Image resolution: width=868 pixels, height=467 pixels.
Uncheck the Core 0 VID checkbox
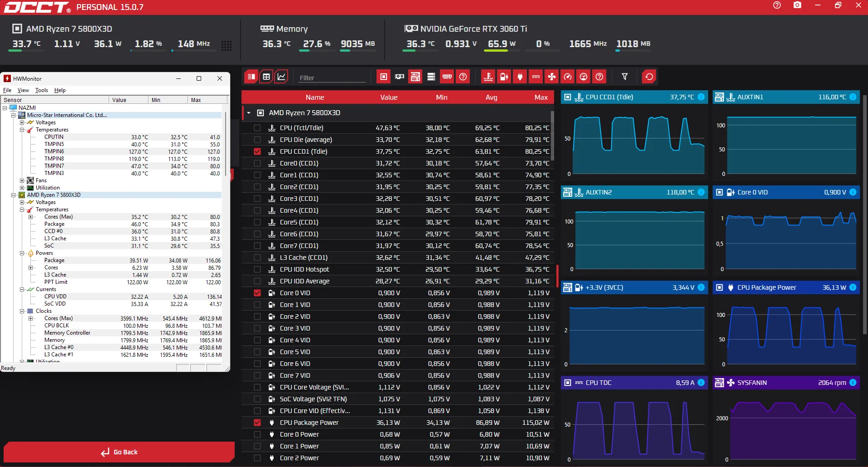[x=257, y=293]
